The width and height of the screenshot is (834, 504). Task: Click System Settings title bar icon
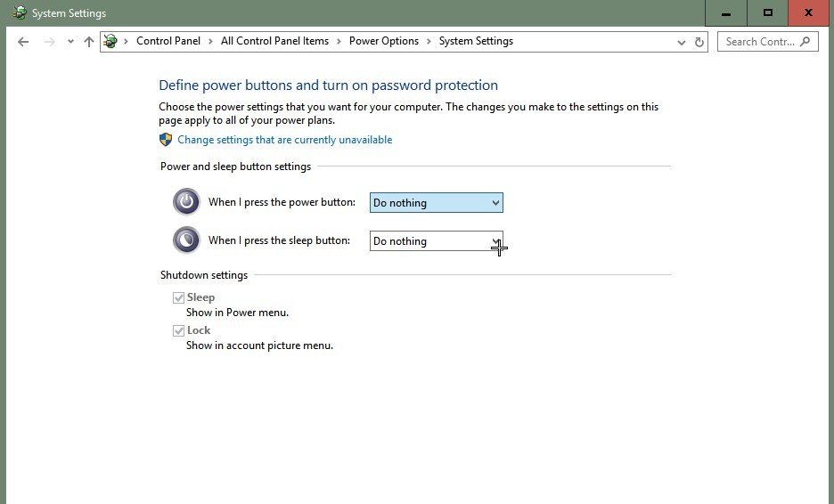click(20, 12)
